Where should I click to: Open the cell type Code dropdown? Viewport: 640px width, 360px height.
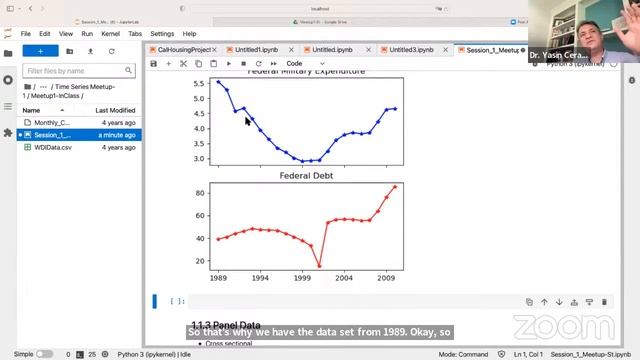click(x=305, y=64)
